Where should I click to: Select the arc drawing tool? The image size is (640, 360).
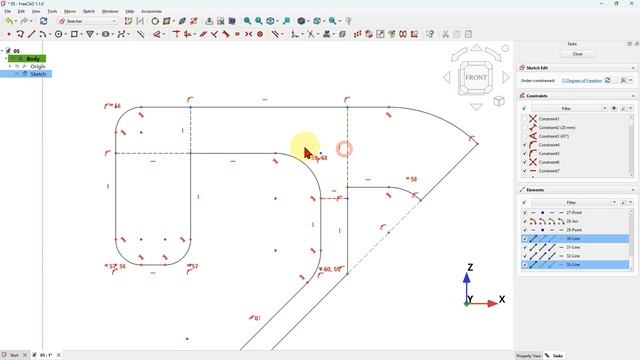pos(42,34)
